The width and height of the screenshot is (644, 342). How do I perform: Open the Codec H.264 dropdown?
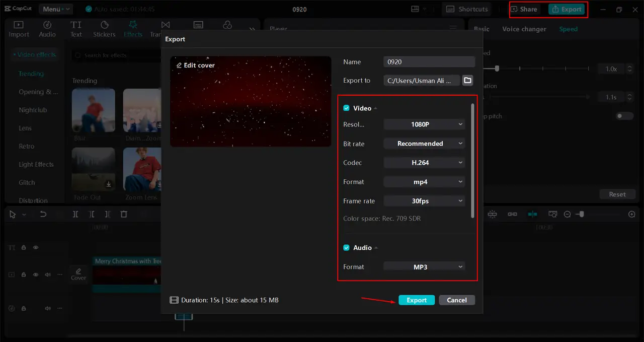[x=424, y=163]
